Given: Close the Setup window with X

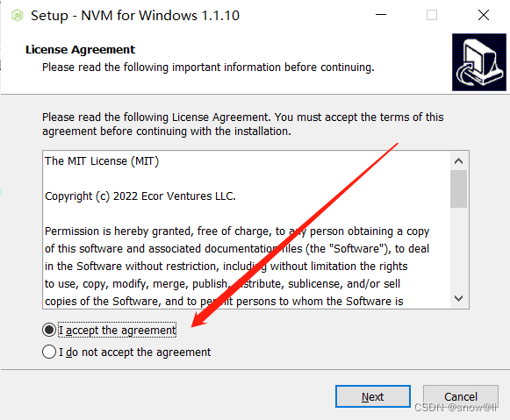Looking at the screenshot, I should point(484,15).
